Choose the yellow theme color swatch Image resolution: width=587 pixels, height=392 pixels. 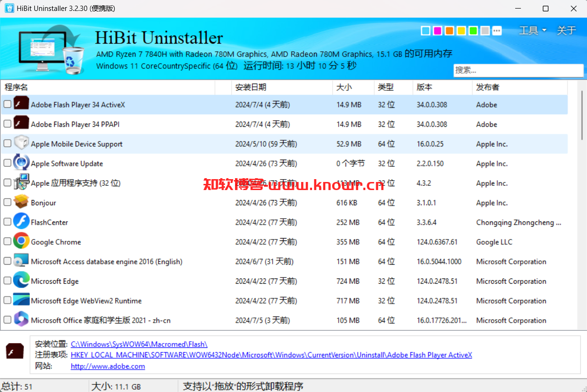[x=461, y=31]
